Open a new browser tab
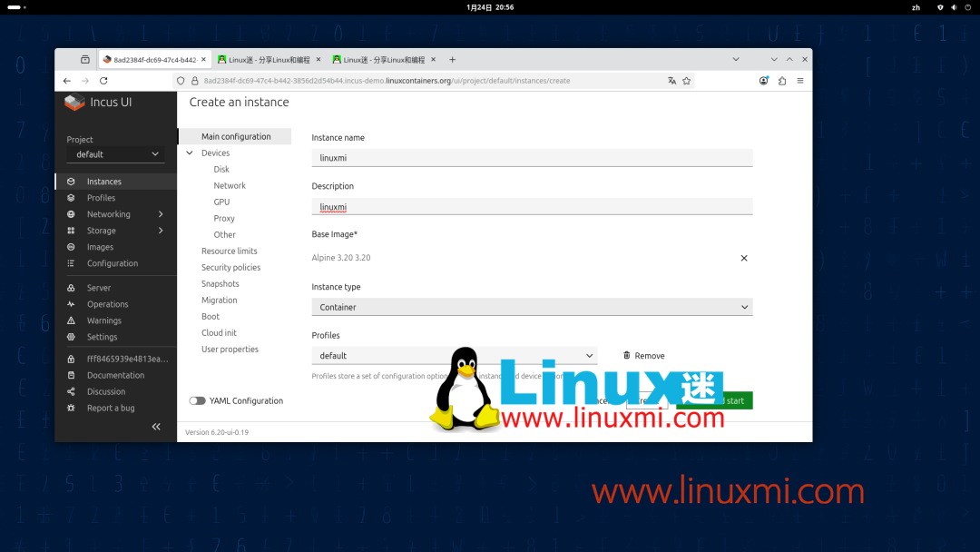 click(x=452, y=59)
